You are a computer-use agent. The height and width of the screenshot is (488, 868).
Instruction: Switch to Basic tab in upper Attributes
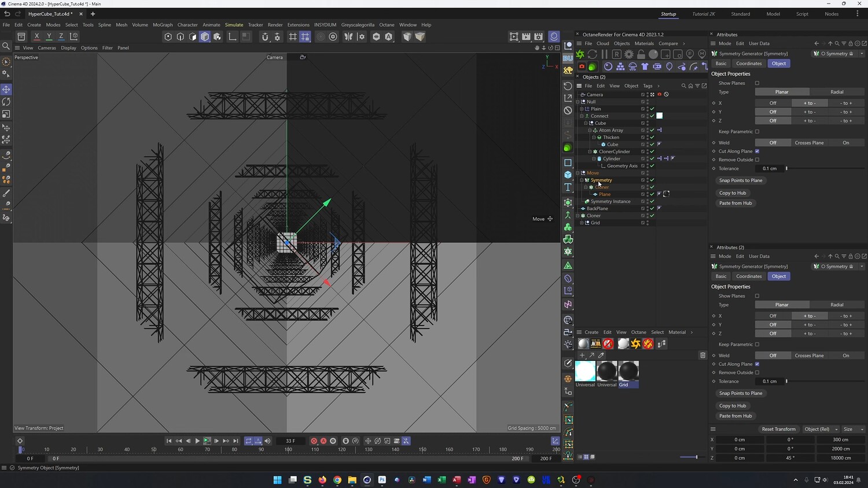(721, 64)
